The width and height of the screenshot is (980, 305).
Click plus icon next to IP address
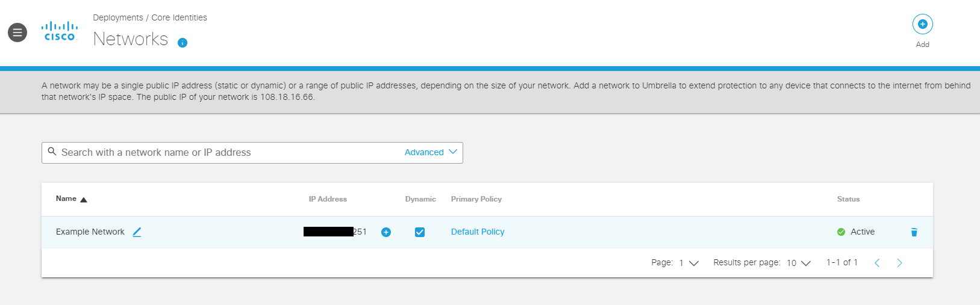point(386,232)
